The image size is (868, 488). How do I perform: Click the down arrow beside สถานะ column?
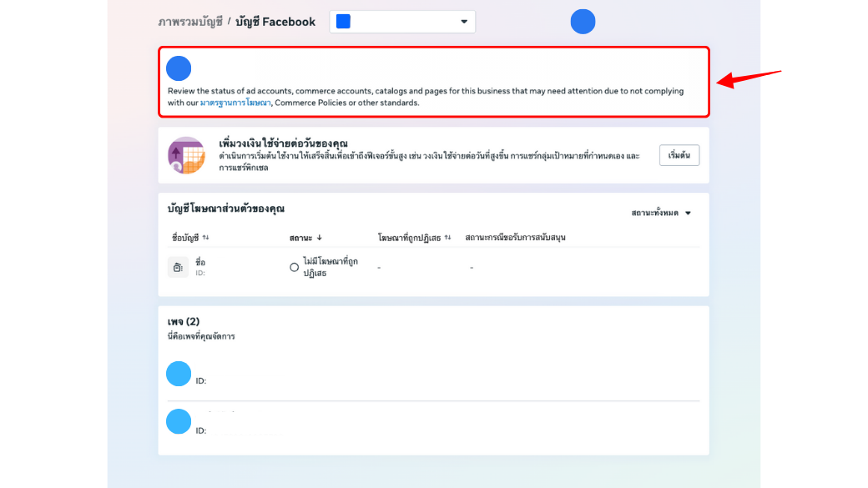click(x=319, y=238)
